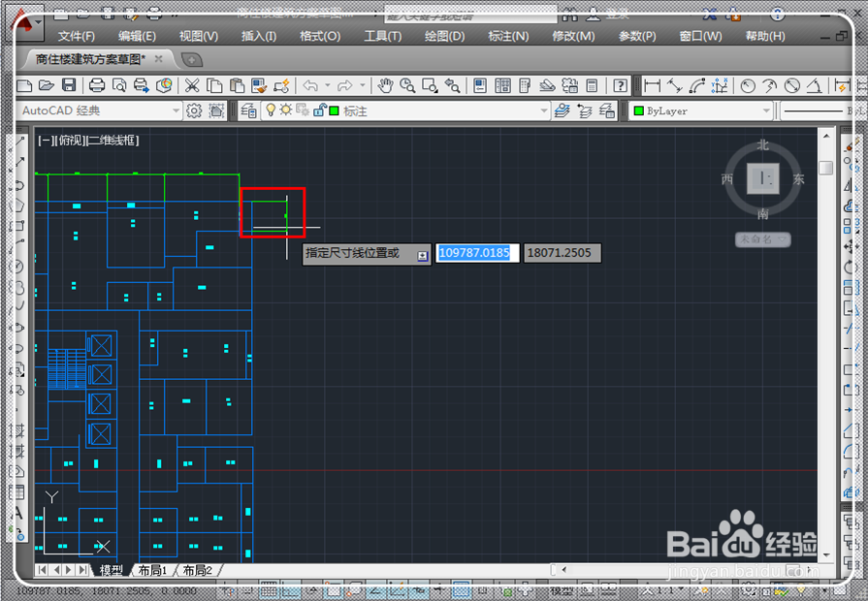Viewport: 868px width, 601px height.
Task: Switch to the 布局2 layout tab
Action: tap(197, 570)
